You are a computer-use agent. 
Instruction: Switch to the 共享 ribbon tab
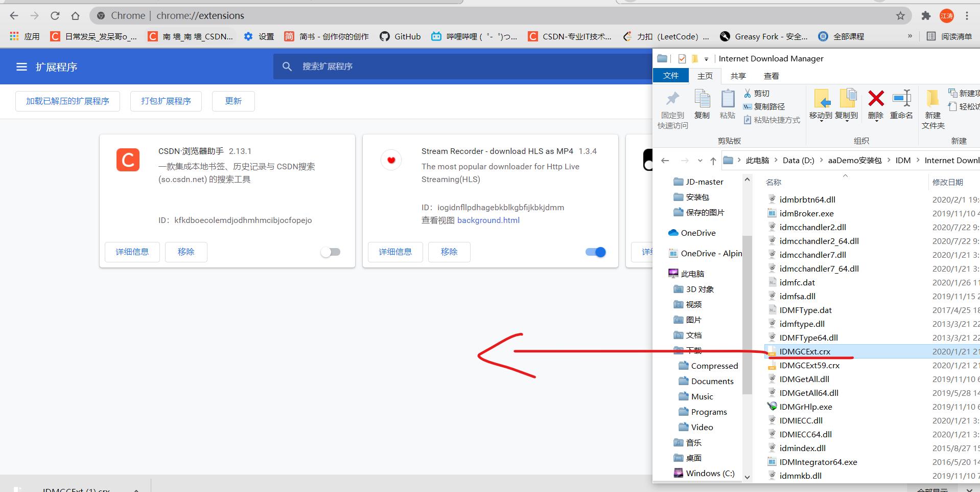738,76
